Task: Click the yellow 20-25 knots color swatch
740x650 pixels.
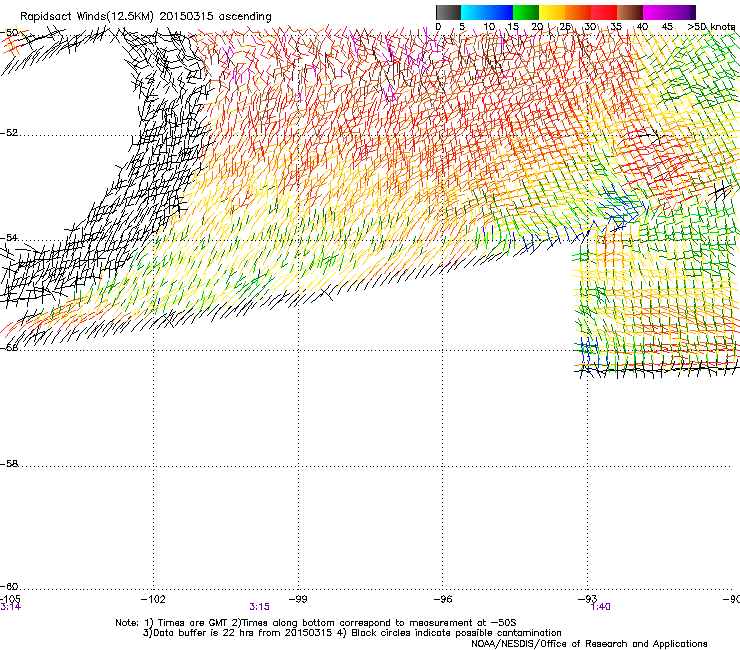Action: click(552, 12)
